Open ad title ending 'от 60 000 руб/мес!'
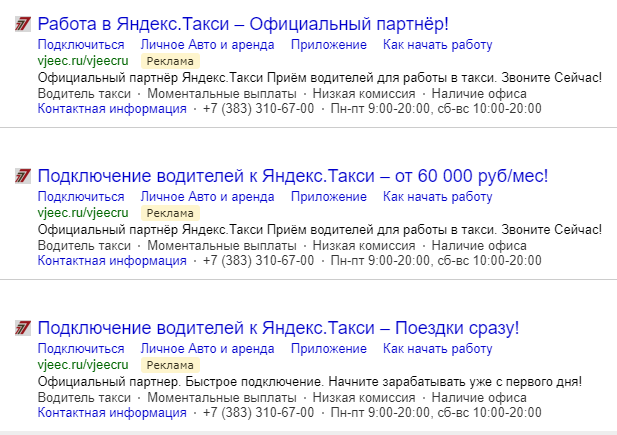 293,176
